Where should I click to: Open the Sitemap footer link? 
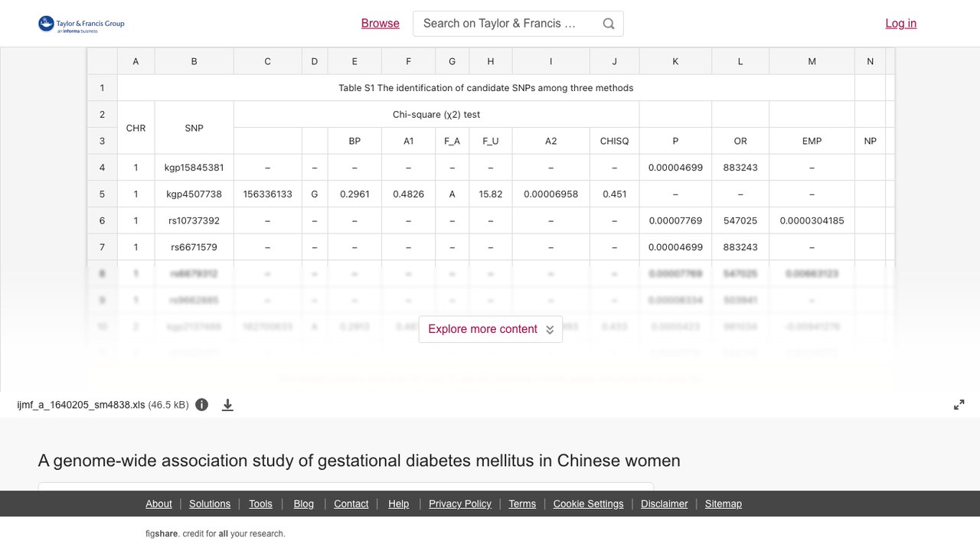(x=724, y=504)
